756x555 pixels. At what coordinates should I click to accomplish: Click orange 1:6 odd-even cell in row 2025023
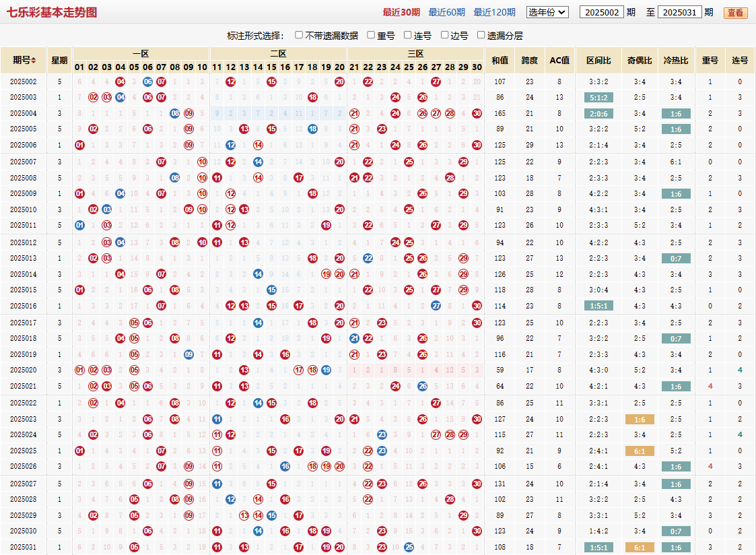pyautogui.click(x=640, y=420)
